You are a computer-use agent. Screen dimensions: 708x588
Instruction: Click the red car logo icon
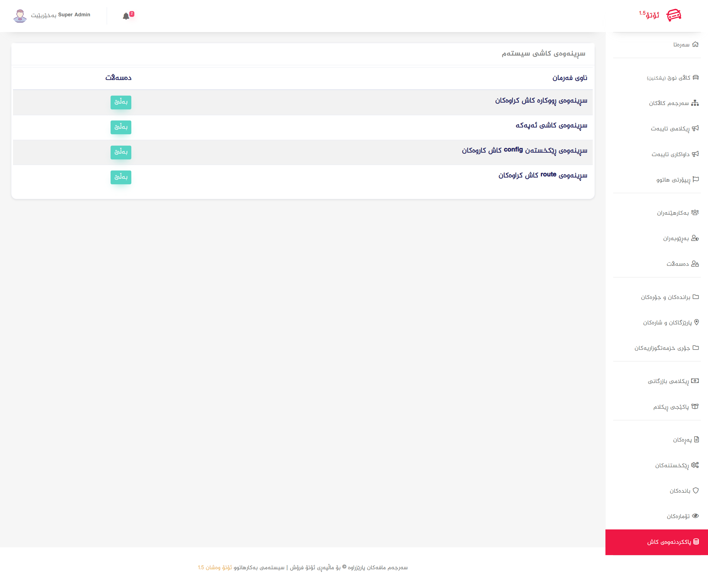click(674, 15)
